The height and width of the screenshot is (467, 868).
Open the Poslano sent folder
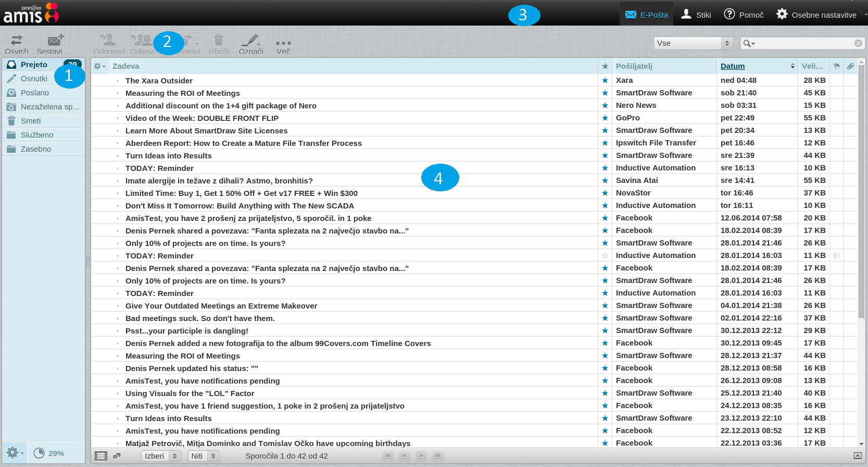pyautogui.click(x=43, y=93)
